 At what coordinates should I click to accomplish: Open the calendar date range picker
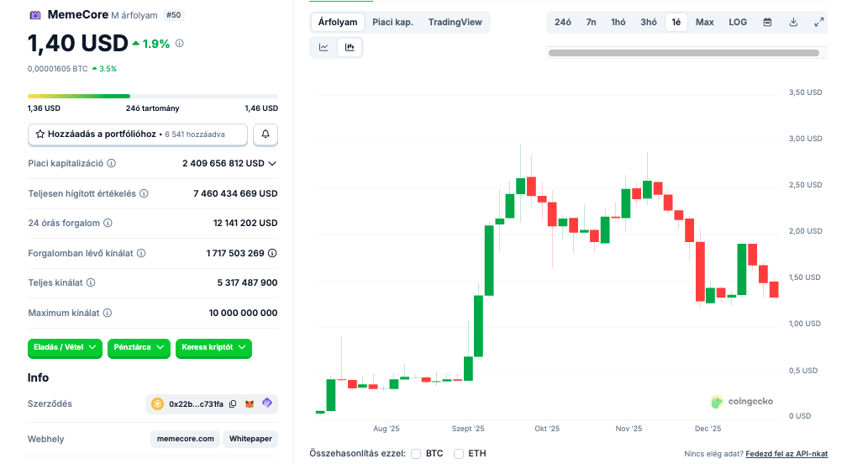(767, 22)
